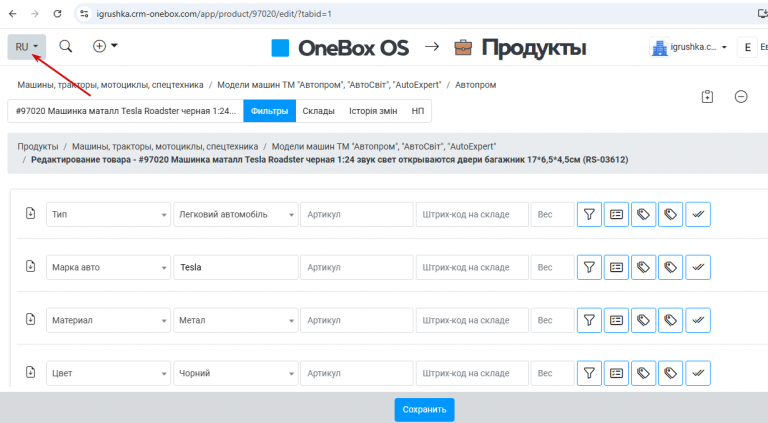Switch to the Фильтры tab
The width and height of the screenshot is (768, 423).
pos(269,111)
